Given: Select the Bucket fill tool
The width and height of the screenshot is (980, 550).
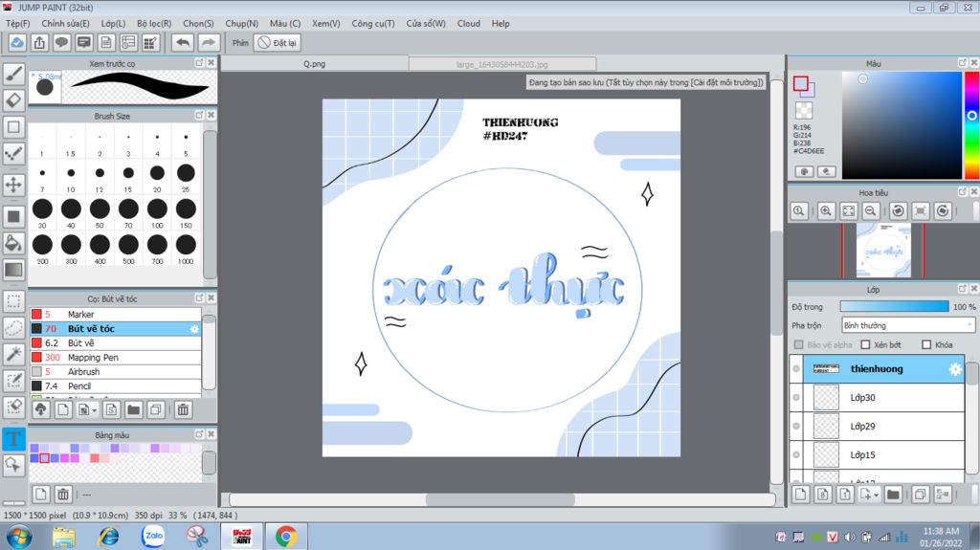Looking at the screenshot, I should coord(13,243).
